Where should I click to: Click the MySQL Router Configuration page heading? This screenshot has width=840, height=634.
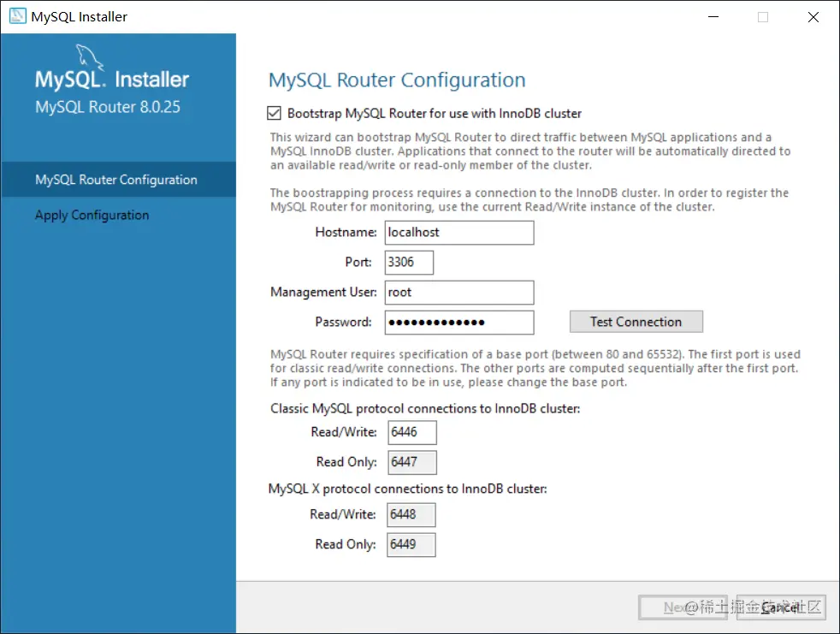397,80
